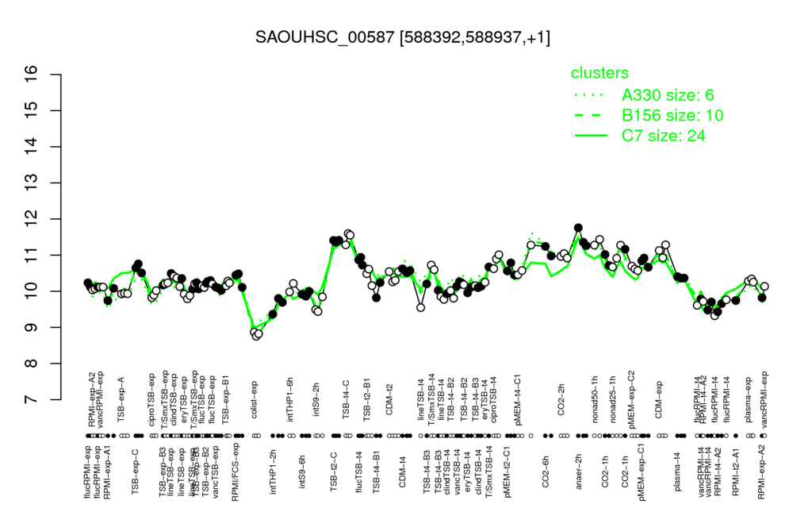
Task: Select the 'clusters' legend heading
Action: pos(599,72)
